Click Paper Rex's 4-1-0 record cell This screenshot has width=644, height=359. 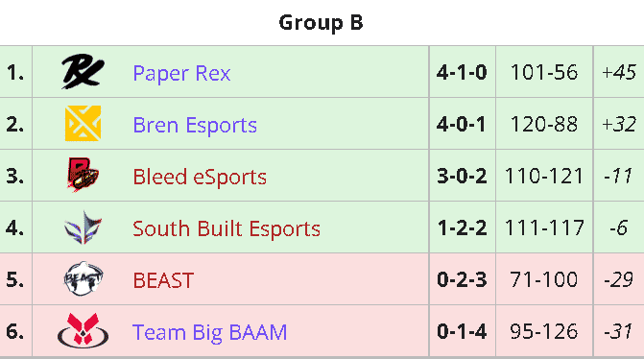pos(462,72)
